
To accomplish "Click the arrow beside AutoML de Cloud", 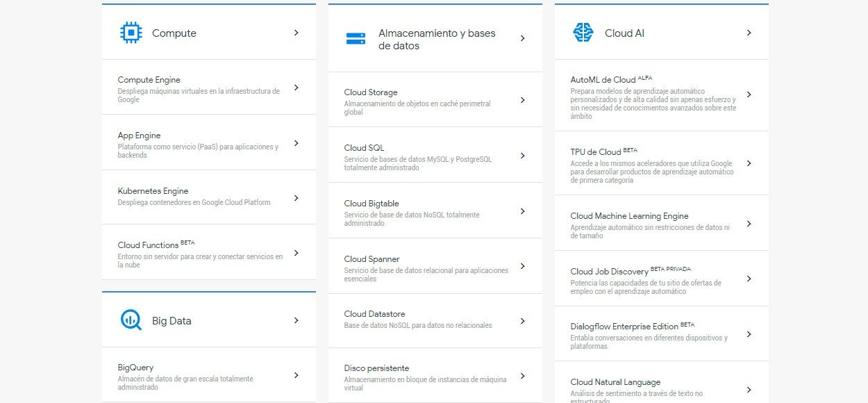I will pos(749,94).
